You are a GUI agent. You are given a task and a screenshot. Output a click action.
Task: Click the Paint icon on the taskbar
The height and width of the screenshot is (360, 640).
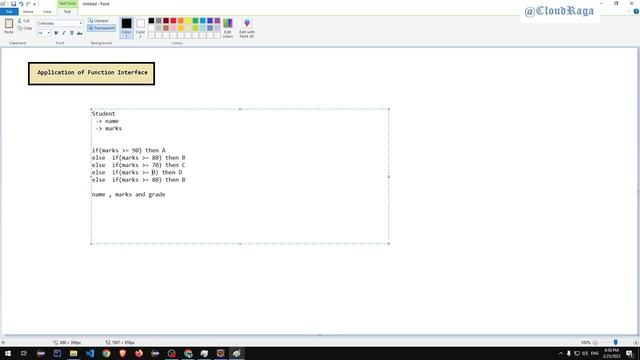tap(237, 353)
